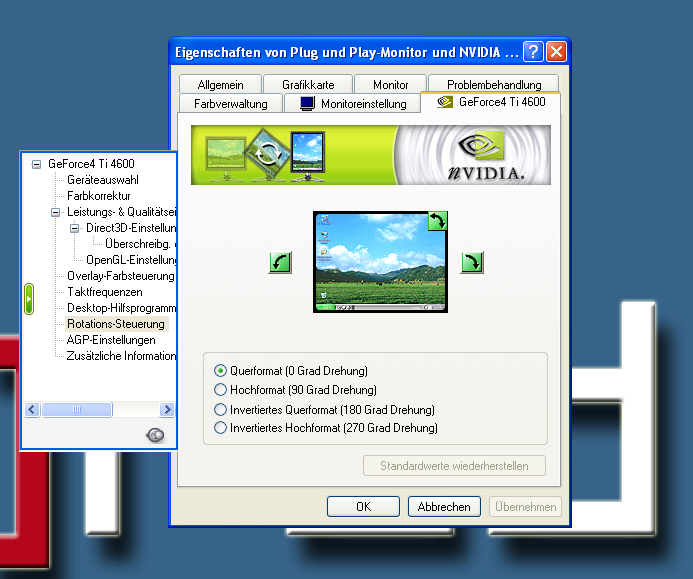Select Querformat (0 Grad Drehung) option

click(221, 370)
